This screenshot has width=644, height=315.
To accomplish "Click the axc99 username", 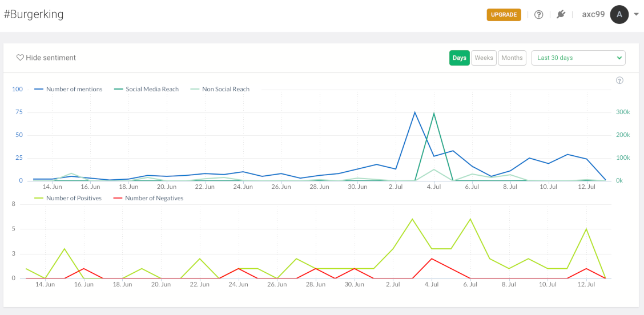I will click(593, 14).
